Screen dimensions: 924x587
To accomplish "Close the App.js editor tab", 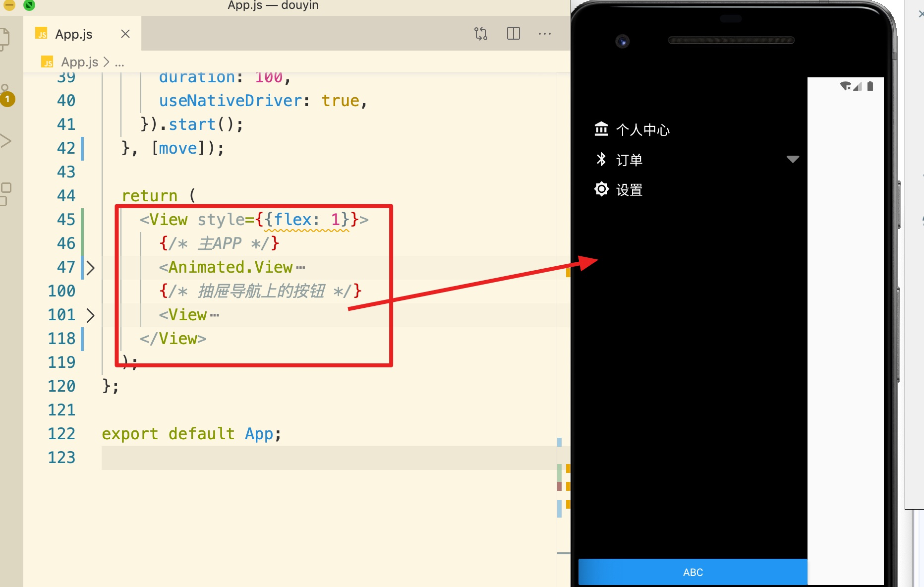I will (x=125, y=34).
